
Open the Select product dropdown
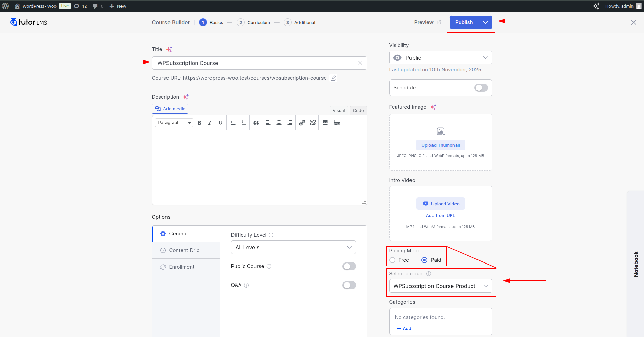tap(440, 286)
